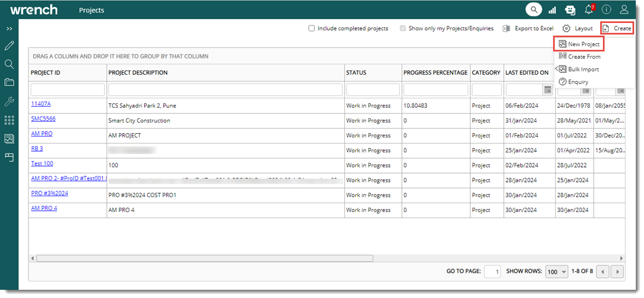Select Enquiry menu entry
644x298 pixels.
[x=574, y=82]
